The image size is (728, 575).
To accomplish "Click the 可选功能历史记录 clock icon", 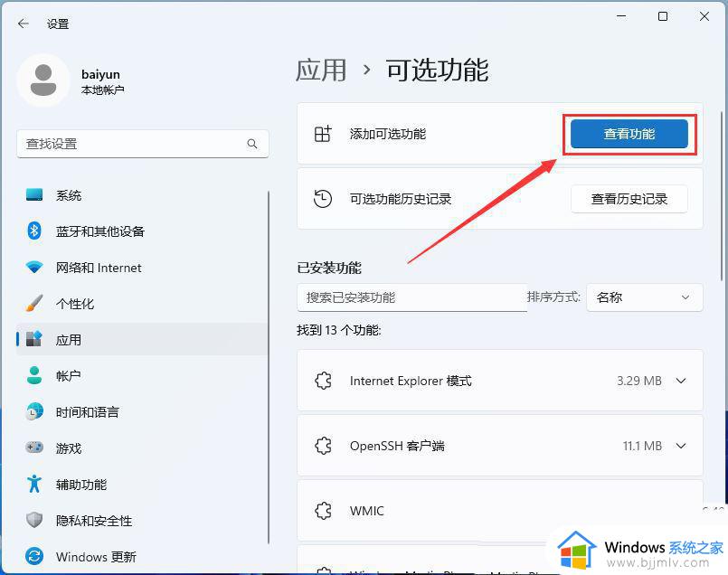I will (323, 199).
